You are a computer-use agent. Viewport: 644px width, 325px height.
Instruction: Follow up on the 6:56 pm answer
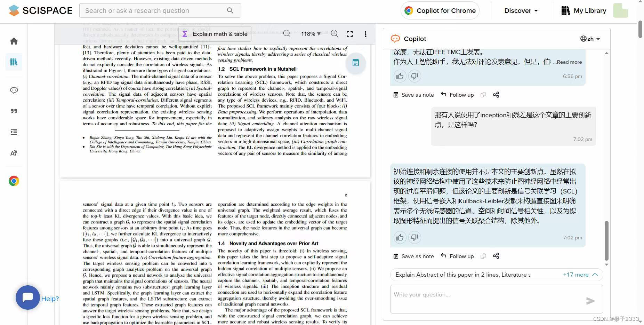(x=457, y=95)
